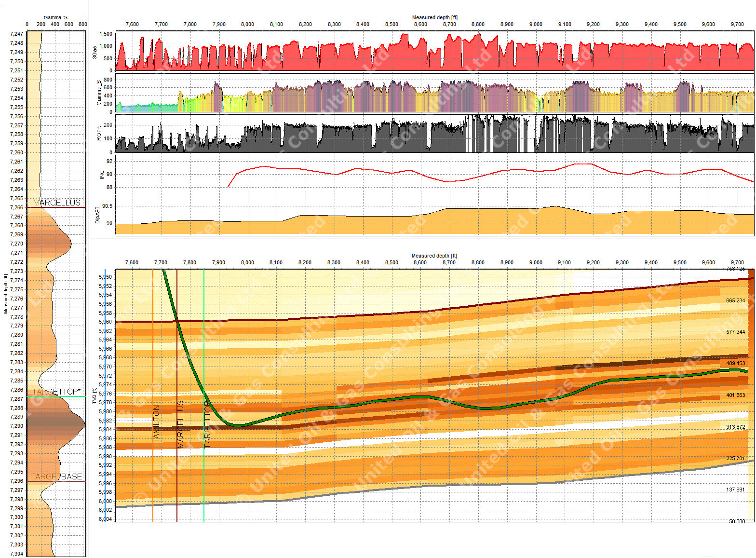The image size is (756, 558).
Task: Click the MARCELLUS formation top label in the left gamma track
Action: [x=57, y=203]
